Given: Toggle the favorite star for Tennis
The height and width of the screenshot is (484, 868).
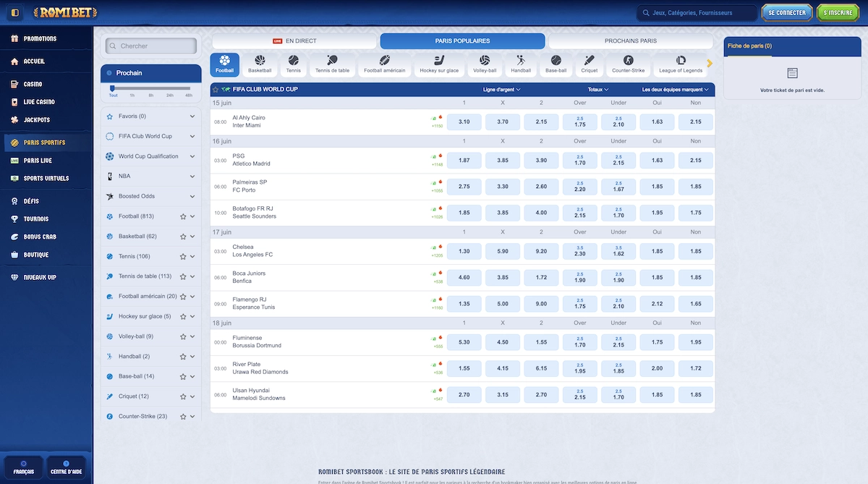Looking at the screenshot, I should point(182,256).
